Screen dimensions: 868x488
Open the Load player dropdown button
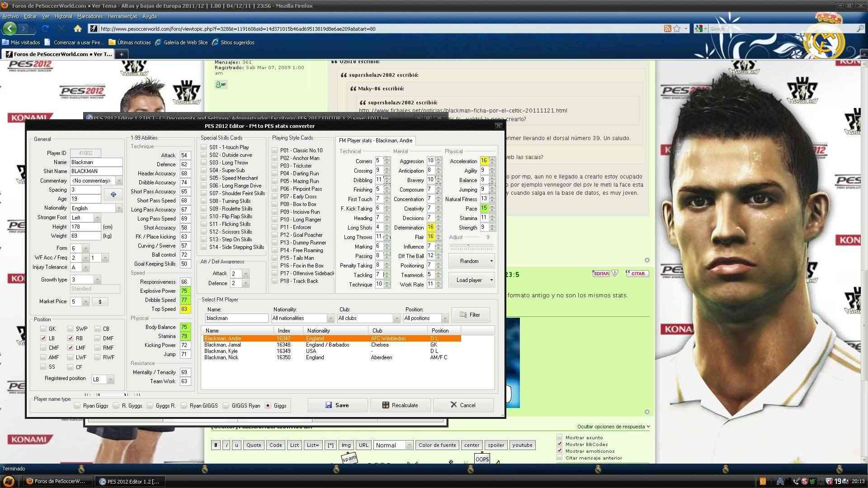(x=472, y=280)
